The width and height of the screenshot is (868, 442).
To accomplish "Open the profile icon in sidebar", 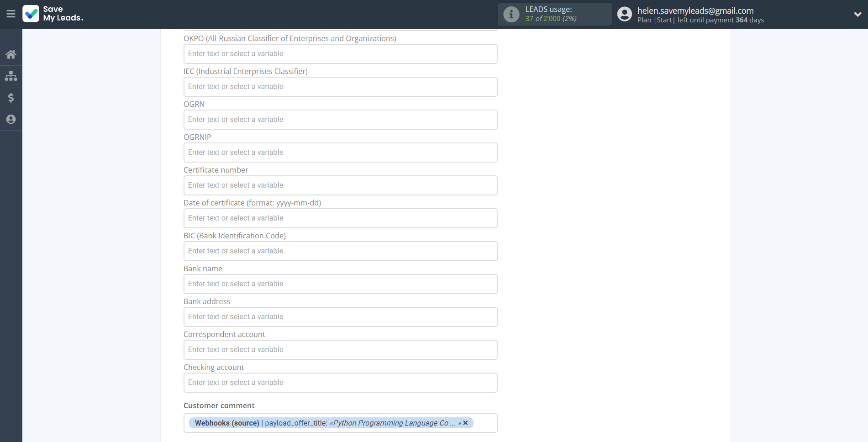I will pos(11,119).
